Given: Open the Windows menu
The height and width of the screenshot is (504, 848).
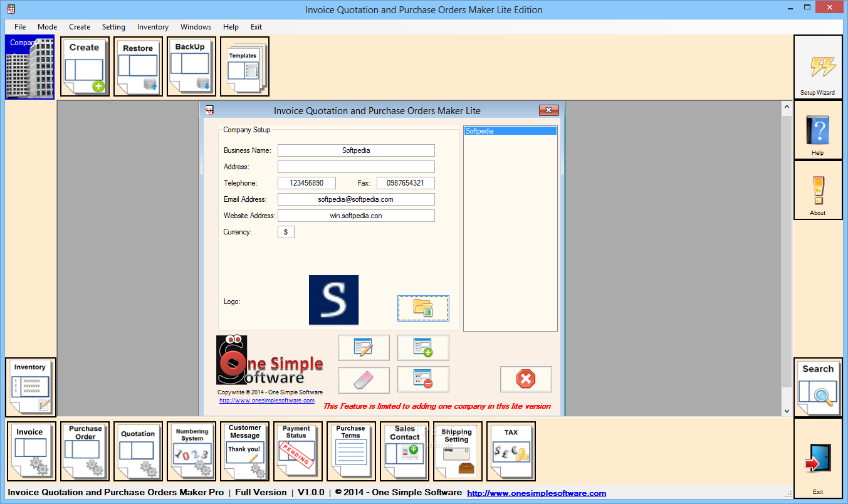Looking at the screenshot, I should click(x=196, y=27).
